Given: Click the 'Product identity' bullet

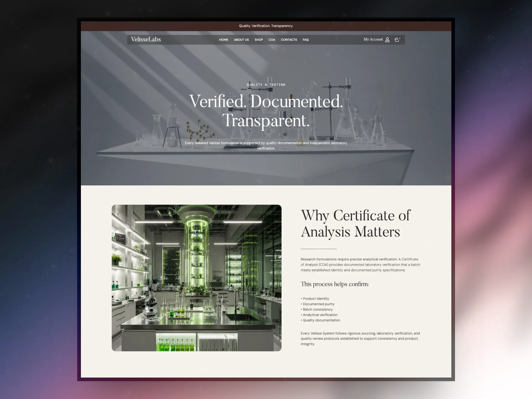Looking at the screenshot, I should click(315, 299).
